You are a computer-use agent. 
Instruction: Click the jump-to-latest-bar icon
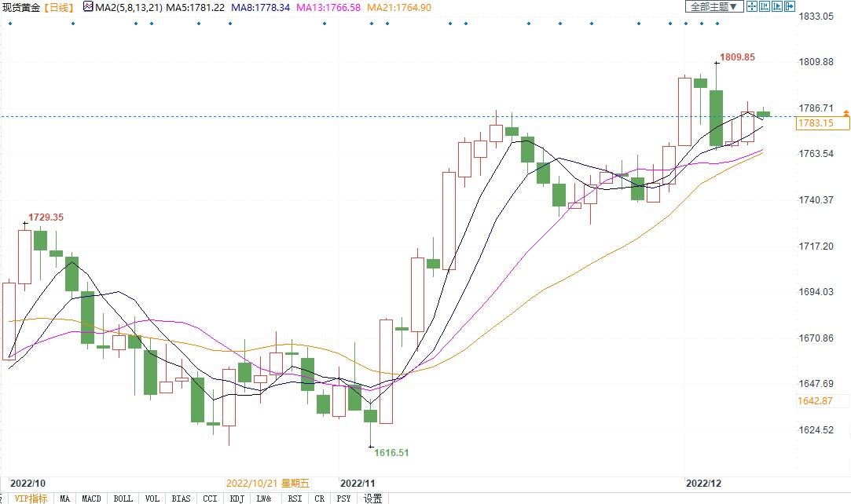(777, 7)
